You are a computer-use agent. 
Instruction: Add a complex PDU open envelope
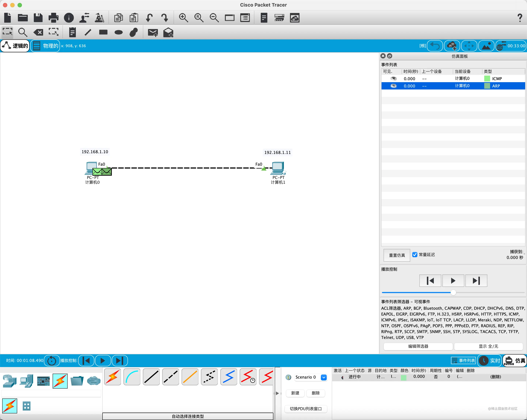[x=168, y=32]
